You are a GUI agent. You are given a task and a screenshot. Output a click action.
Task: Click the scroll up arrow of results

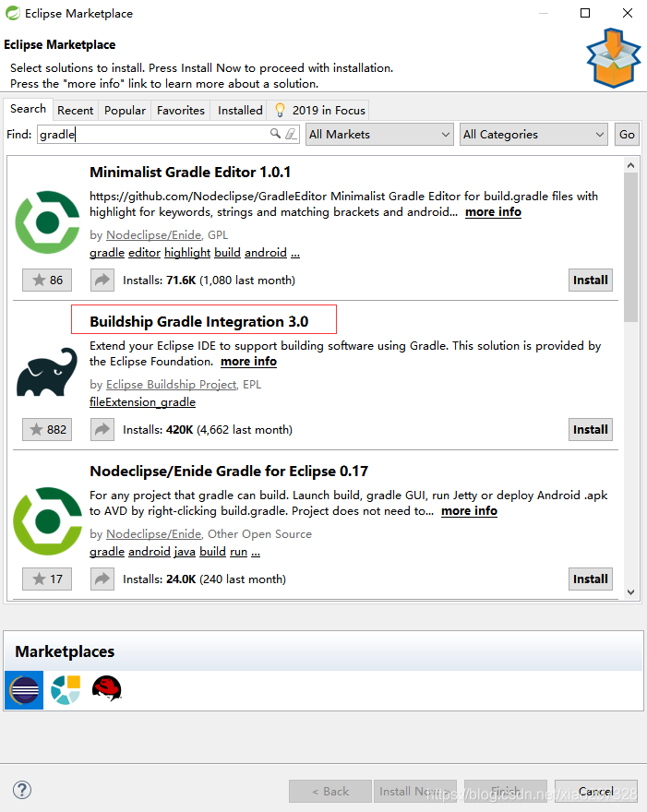tap(630, 166)
